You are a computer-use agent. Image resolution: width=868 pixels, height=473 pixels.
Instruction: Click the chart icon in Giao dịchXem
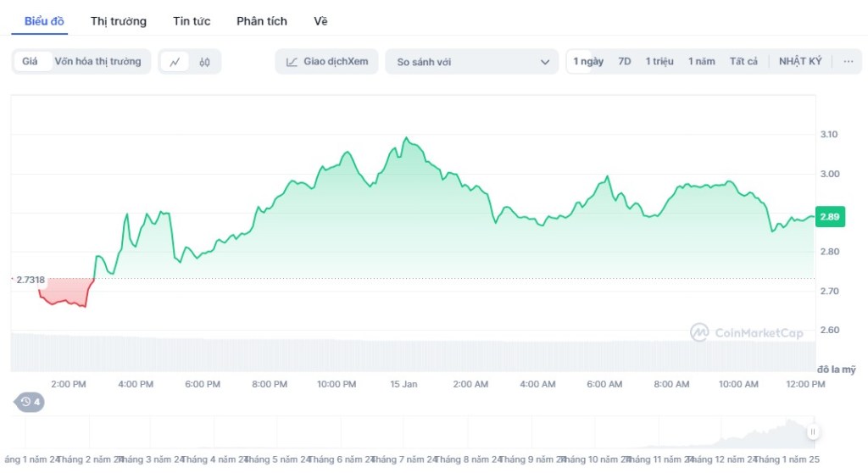point(292,62)
